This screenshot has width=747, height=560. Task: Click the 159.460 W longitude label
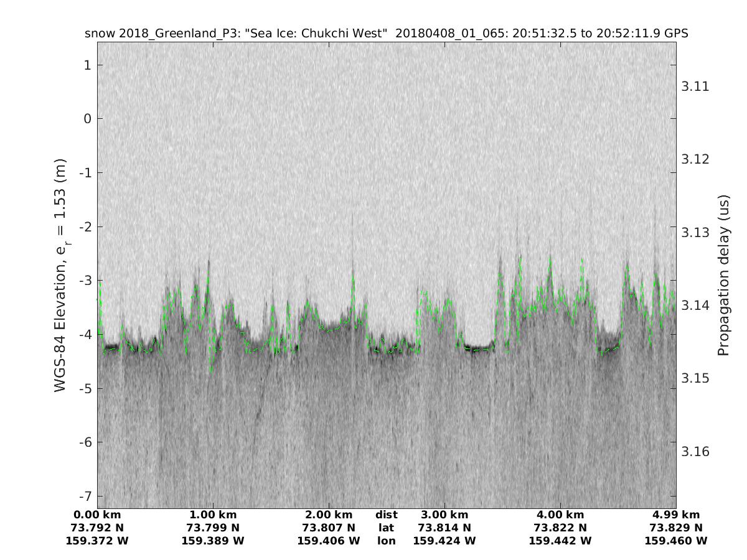coord(676,541)
